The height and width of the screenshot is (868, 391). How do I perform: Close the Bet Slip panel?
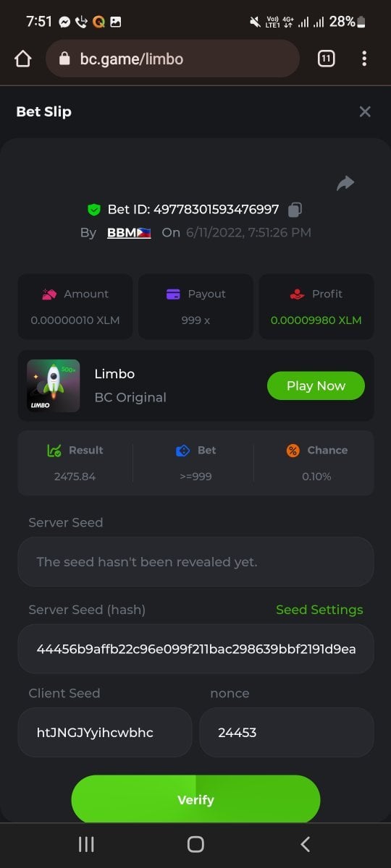click(x=365, y=111)
